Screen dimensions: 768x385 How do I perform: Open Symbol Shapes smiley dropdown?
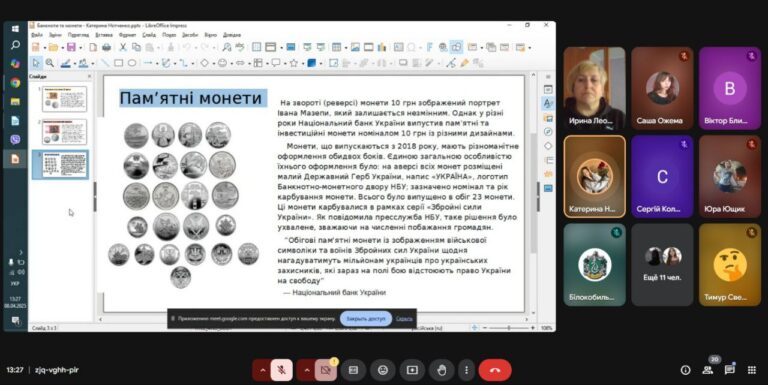pyautogui.click(x=232, y=63)
